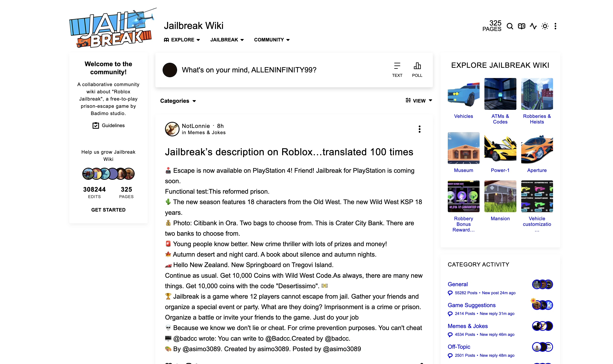The width and height of the screenshot is (613, 364).
Task: Open the Game Suggestions category
Action: pos(471,305)
